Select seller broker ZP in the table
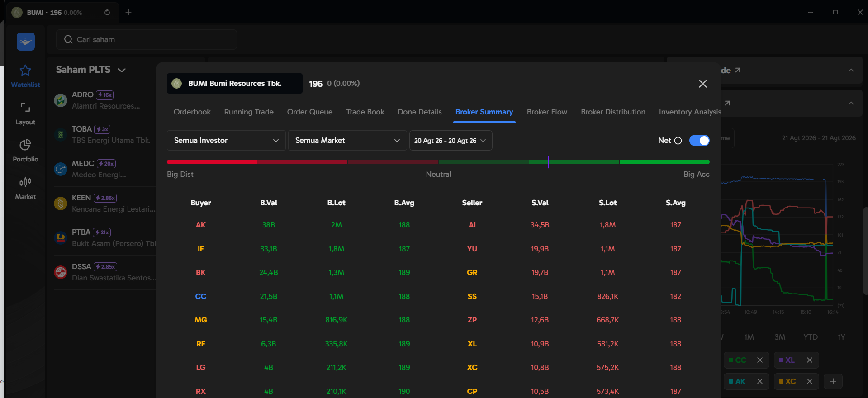Viewport: 868px width, 398px height. click(x=472, y=320)
